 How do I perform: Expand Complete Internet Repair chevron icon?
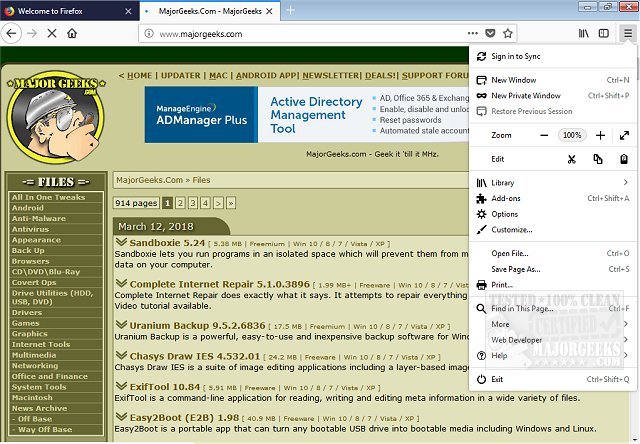(x=121, y=283)
